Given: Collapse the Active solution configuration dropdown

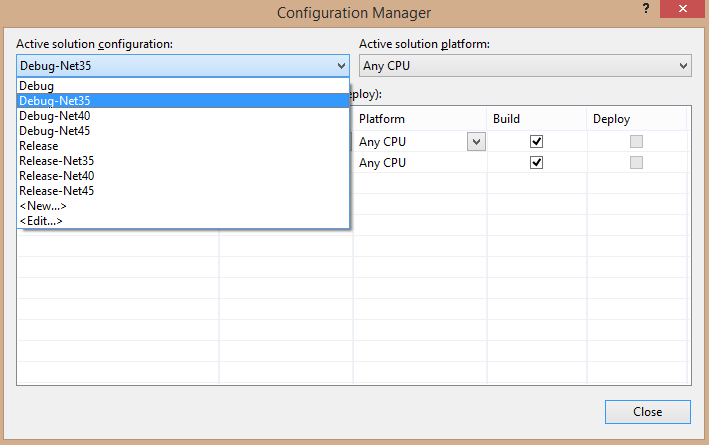Looking at the screenshot, I should pyautogui.click(x=343, y=66).
